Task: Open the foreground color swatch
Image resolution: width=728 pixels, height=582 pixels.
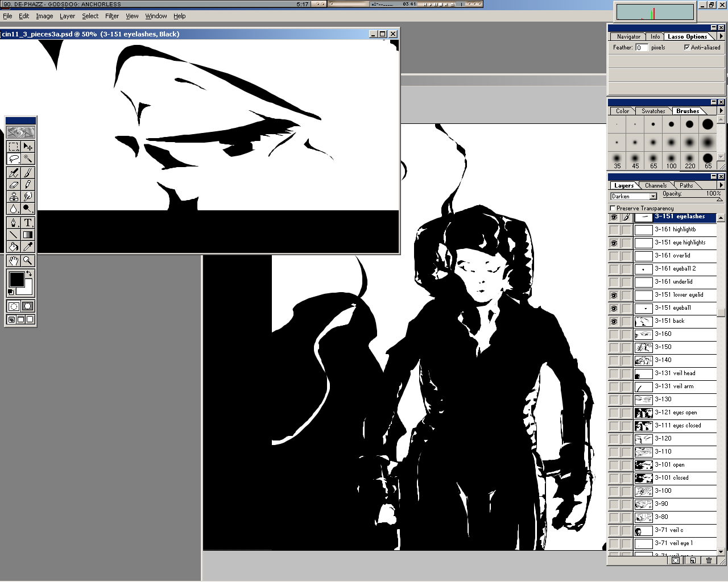Action: tap(16, 280)
